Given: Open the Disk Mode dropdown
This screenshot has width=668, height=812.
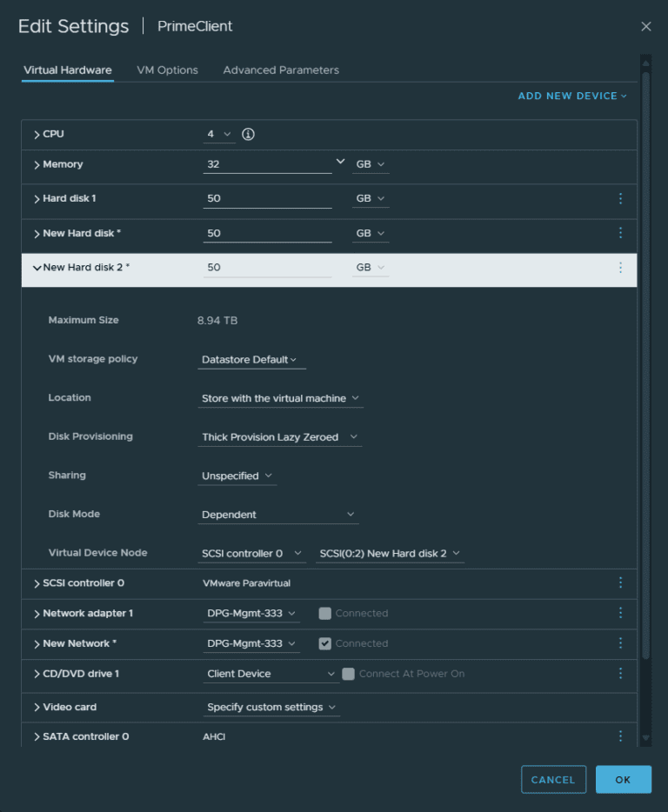Looking at the screenshot, I should click(x=278, y=514).
